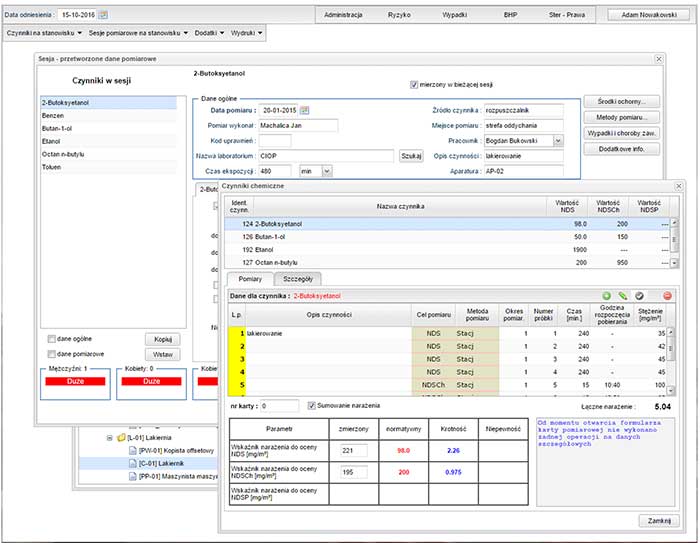This screenshot has width=700, height=543.
Task: Click the grey checkmark confirm icon
Action: point(640,296)
